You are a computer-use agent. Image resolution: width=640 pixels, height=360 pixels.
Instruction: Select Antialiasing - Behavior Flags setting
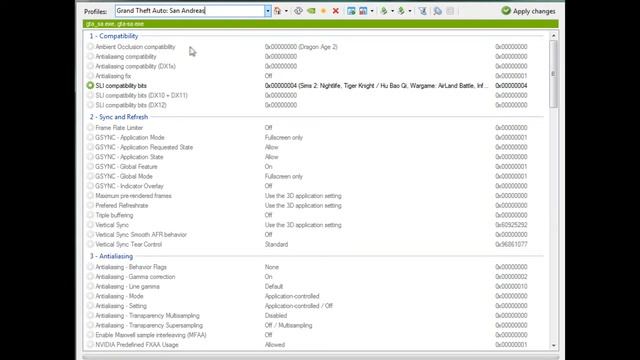click(131, 267)
